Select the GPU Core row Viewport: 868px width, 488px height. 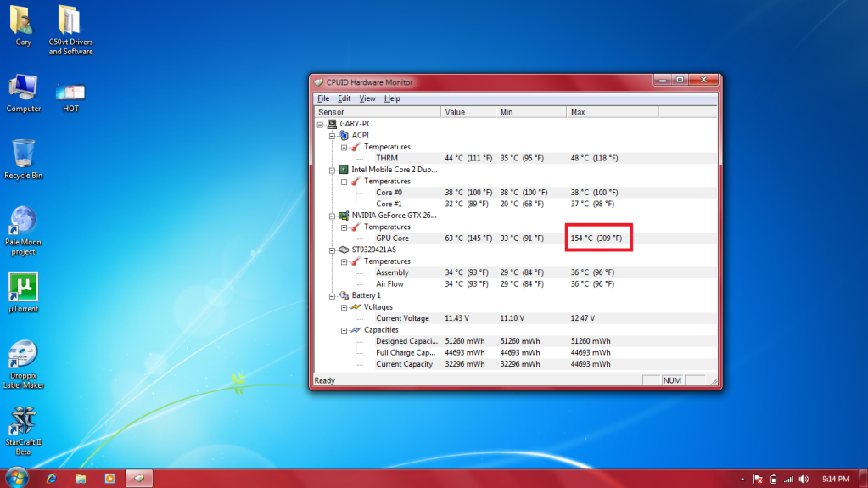tap(515, 238)
